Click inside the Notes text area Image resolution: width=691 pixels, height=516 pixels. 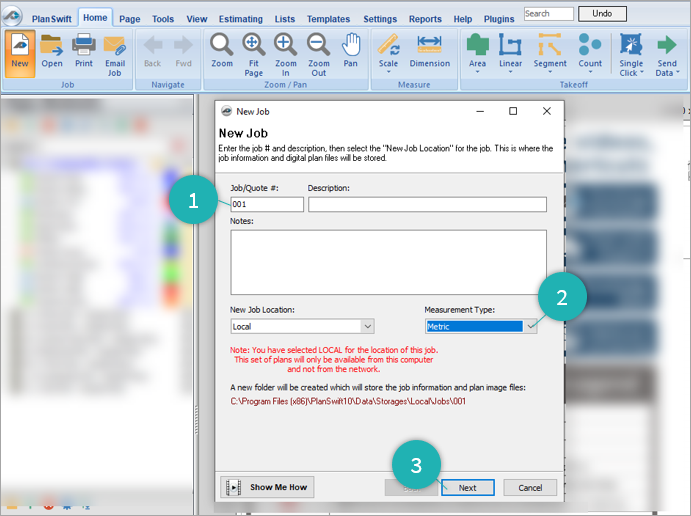point(388,262)
